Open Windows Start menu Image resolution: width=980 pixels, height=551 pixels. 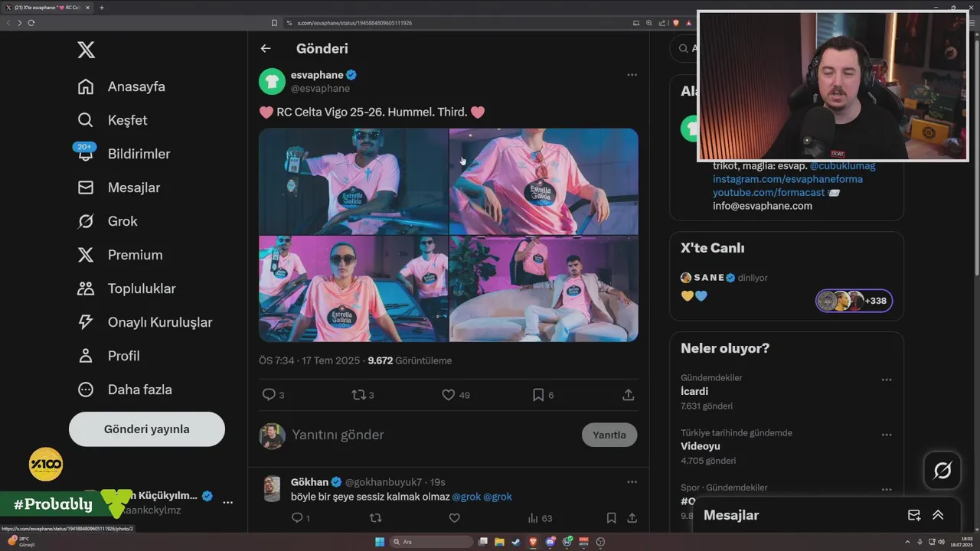point(380,542)
